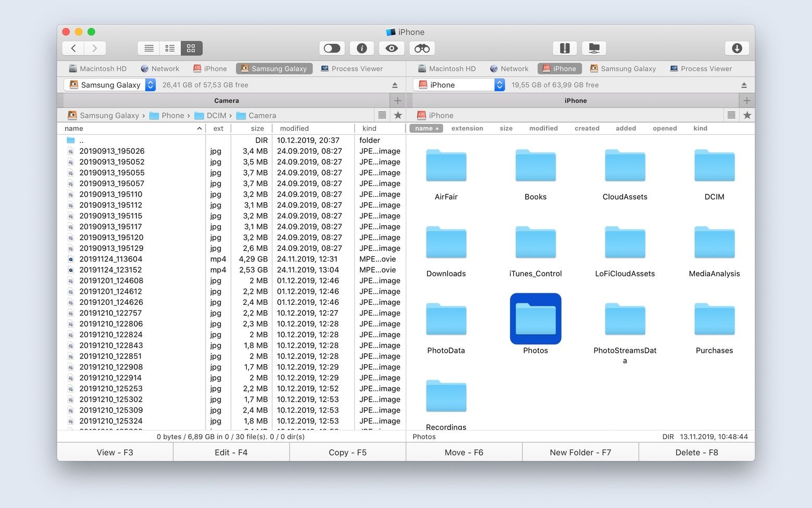Open the iPhone volume dropdown
This screenshot has height=508, width=812.
tap(459, 85)
